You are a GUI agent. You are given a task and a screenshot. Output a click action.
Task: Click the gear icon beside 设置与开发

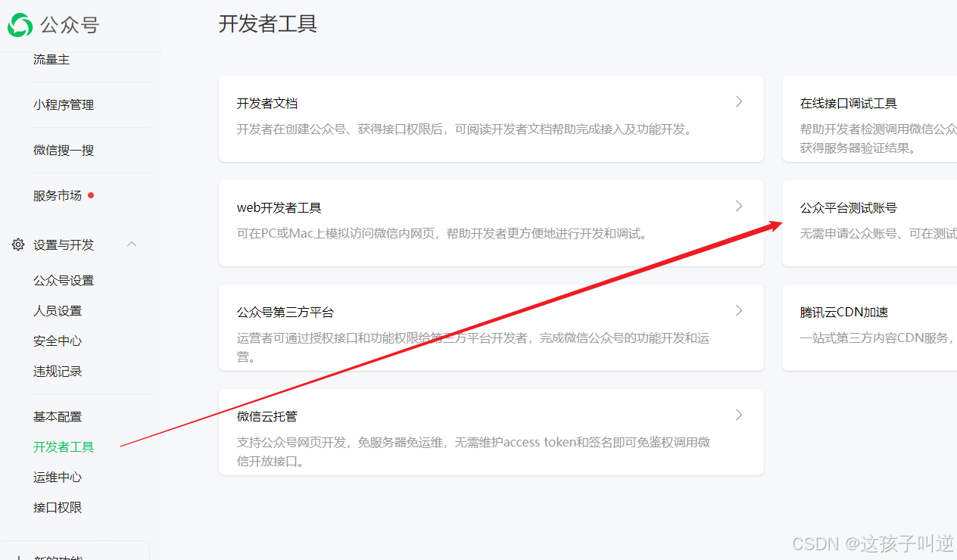(18, 244)
